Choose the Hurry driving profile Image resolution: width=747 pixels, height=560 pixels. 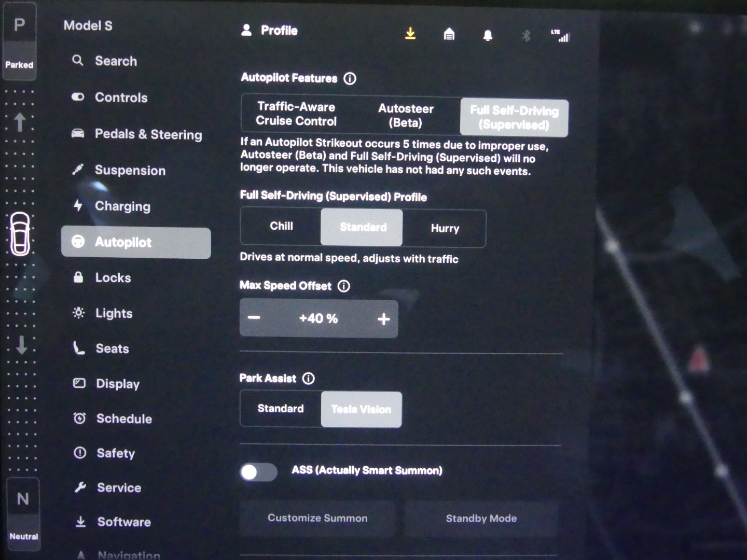coord(445,228)
